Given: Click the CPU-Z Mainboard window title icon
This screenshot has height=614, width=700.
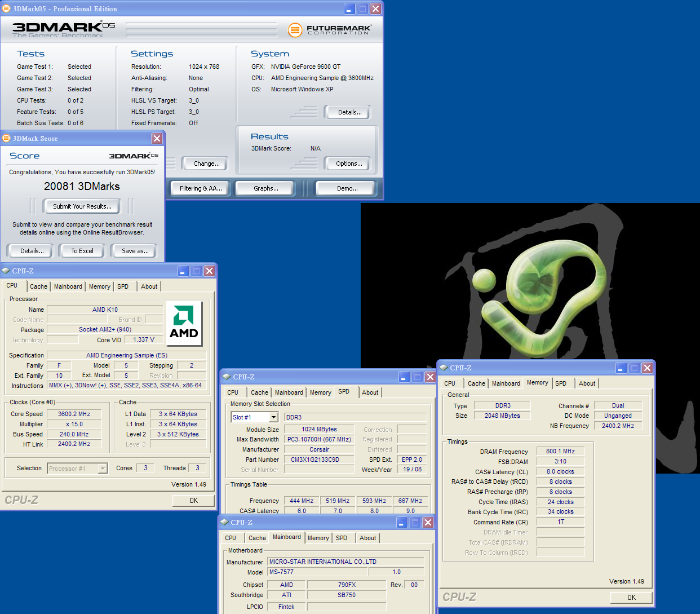Looking at the screenshot, I should 224,523.
